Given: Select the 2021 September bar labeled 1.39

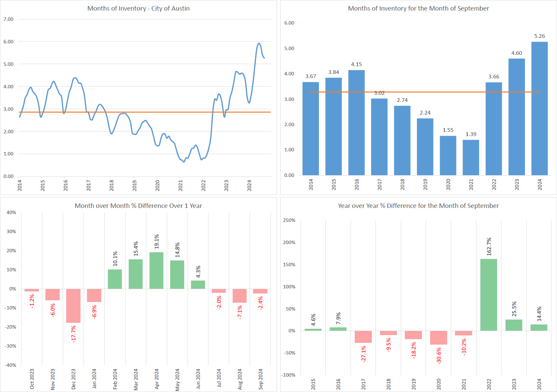Looking at the screenshot, I should [471, 157].
